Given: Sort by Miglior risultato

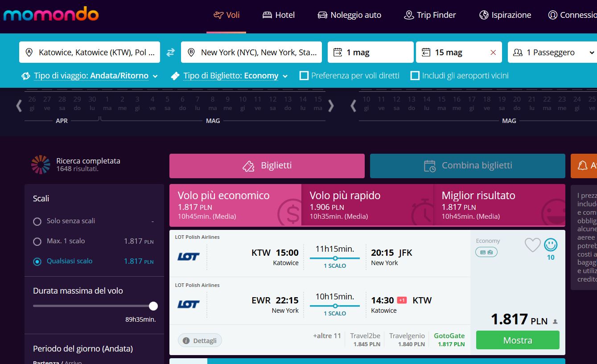Looking at the screenshot, I should (x=499, y=205).
